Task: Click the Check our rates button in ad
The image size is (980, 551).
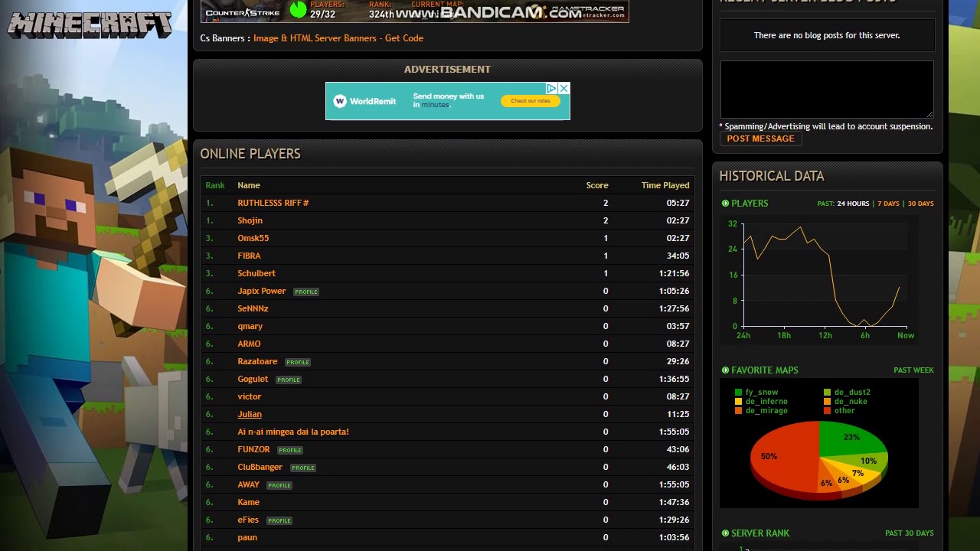Action: point(531,101)
